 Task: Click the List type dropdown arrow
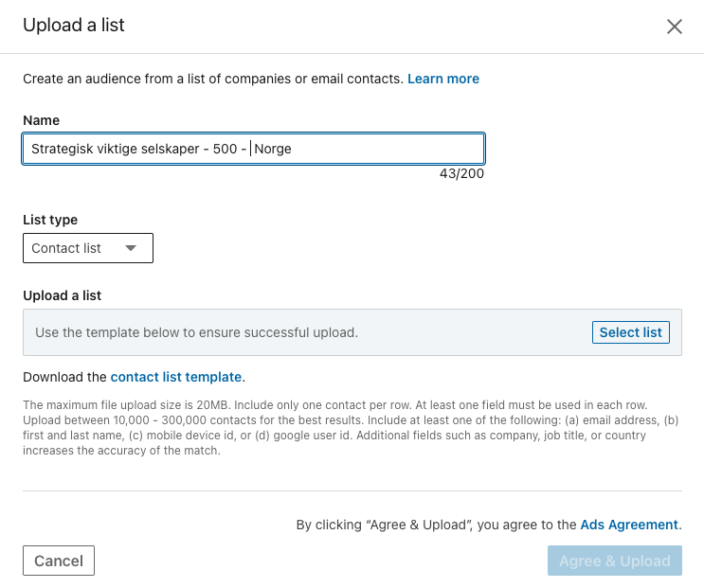pos(131,248)
